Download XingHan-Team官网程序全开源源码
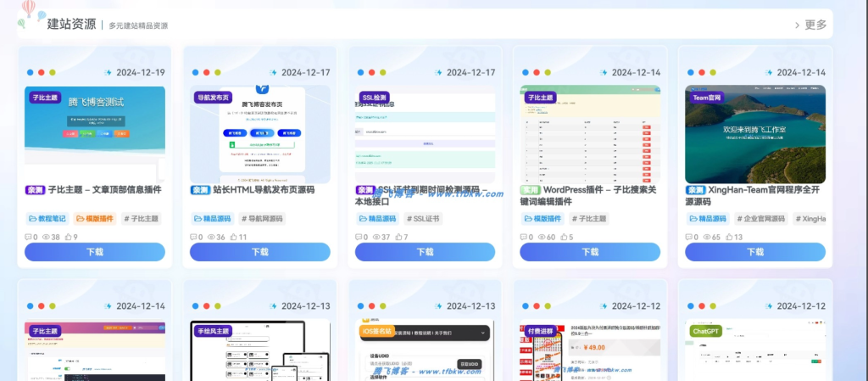Screen dimensions: 868x381 pos(755,252)
